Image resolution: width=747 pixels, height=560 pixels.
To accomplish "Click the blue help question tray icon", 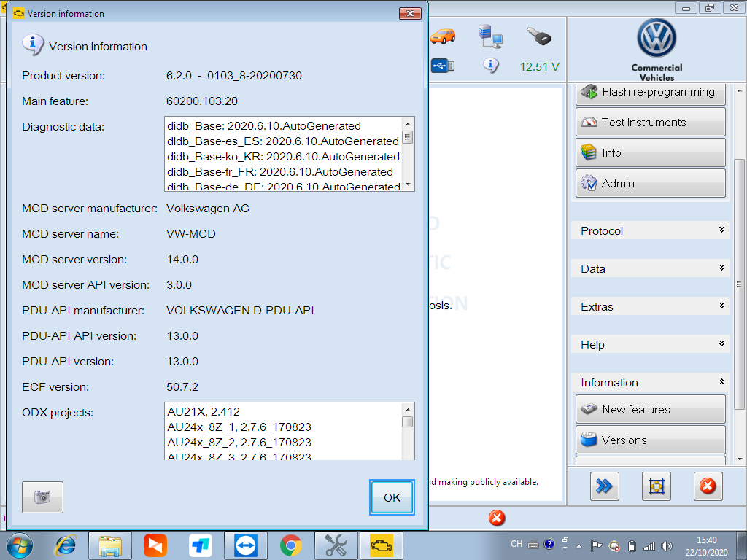I will [x=549, y=544].
